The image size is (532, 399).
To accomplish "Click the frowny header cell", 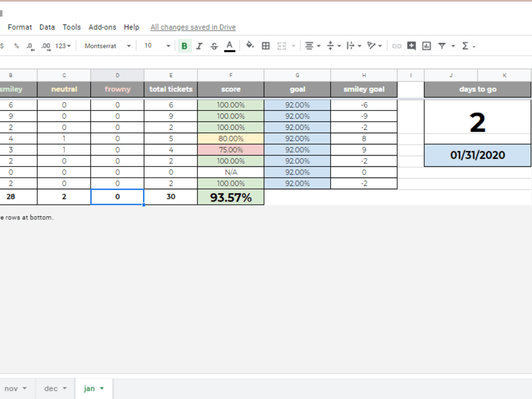I will [118, 89].
